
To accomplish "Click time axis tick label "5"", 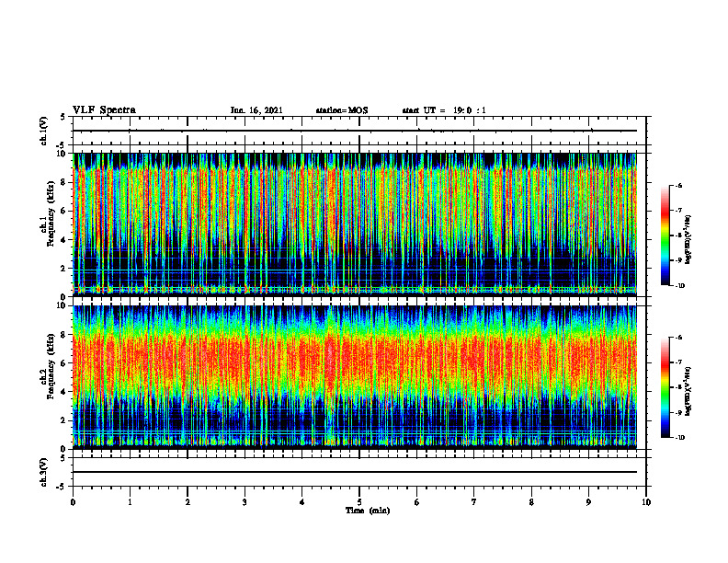I will (359, 502).
